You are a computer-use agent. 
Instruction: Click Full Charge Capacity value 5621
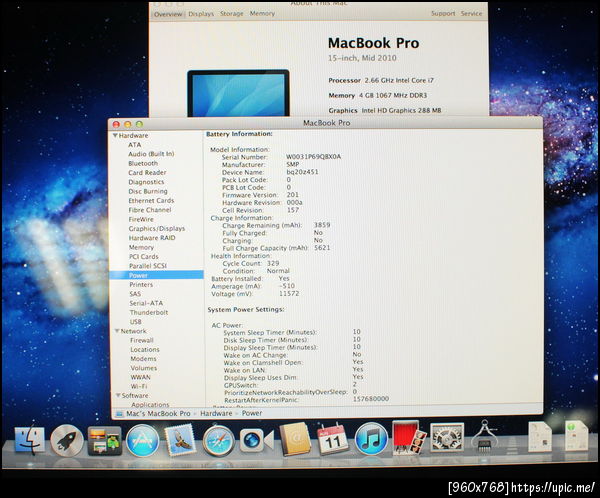(322, 248)
